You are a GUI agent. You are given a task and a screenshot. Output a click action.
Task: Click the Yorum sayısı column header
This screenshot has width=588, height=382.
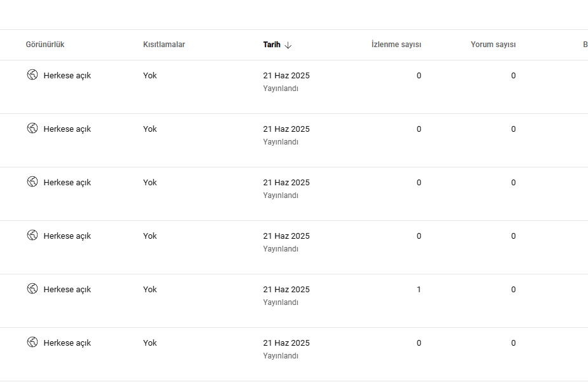click(x=493, y=45)
